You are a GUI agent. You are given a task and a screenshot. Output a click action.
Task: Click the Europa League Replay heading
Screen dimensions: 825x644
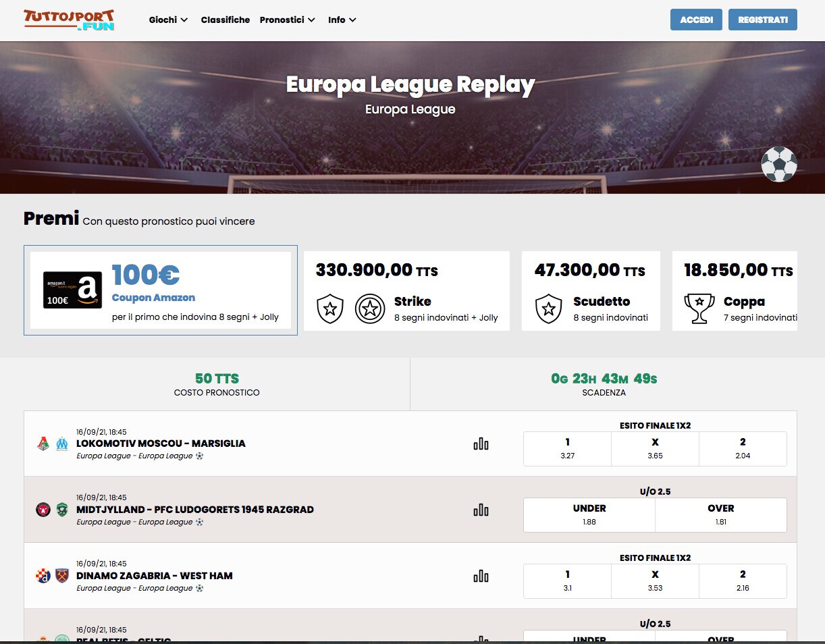point(410,84)
